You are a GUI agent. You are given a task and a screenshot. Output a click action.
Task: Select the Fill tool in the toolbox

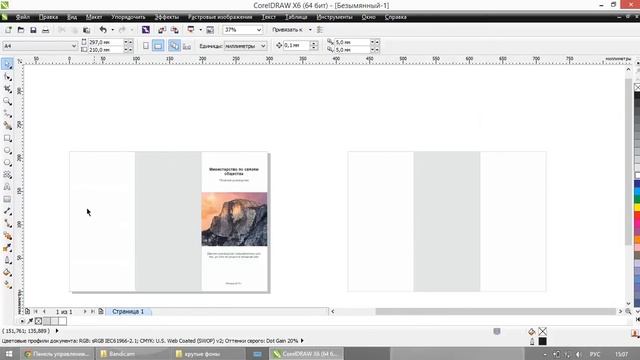click(x=7, y=273)
